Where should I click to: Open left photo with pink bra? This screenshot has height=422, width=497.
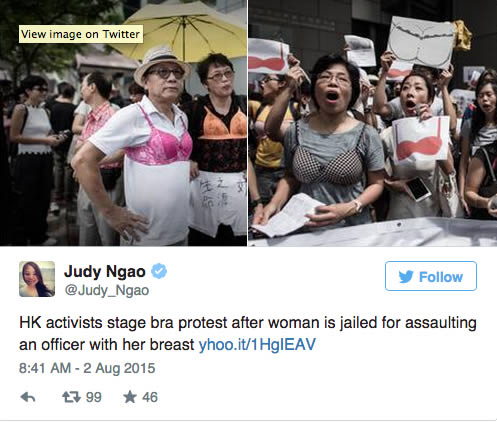123,123
